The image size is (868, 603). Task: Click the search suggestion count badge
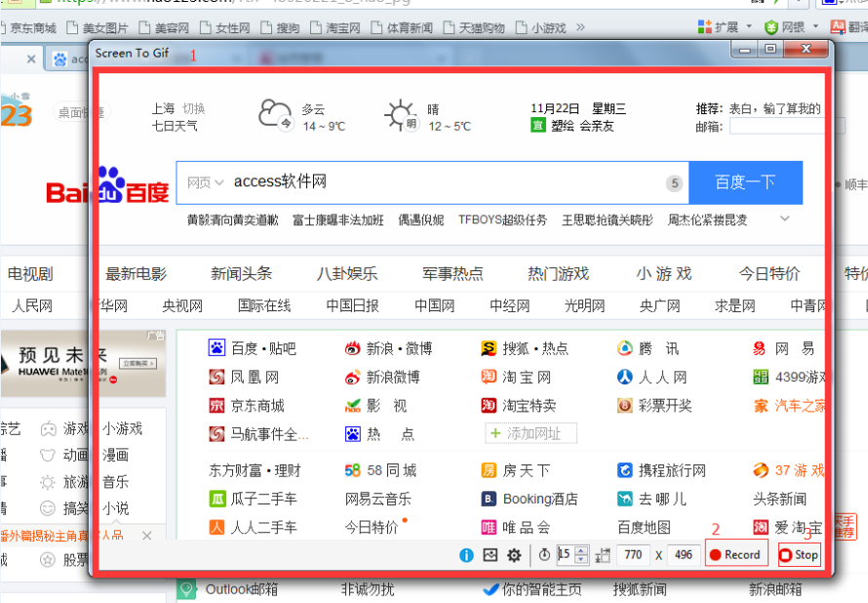(x=674, y=183)
